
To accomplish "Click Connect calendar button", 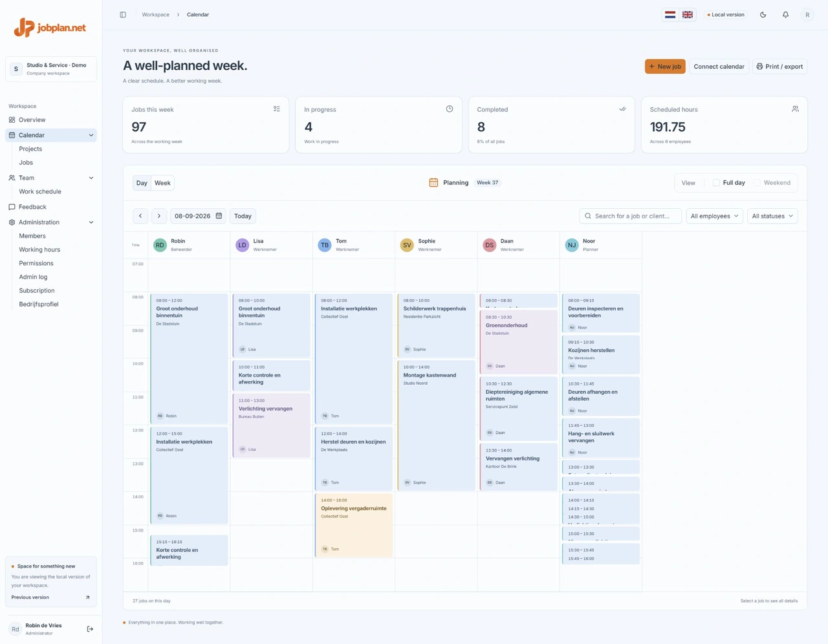I will pyautogui.click(x=719, y=67).
